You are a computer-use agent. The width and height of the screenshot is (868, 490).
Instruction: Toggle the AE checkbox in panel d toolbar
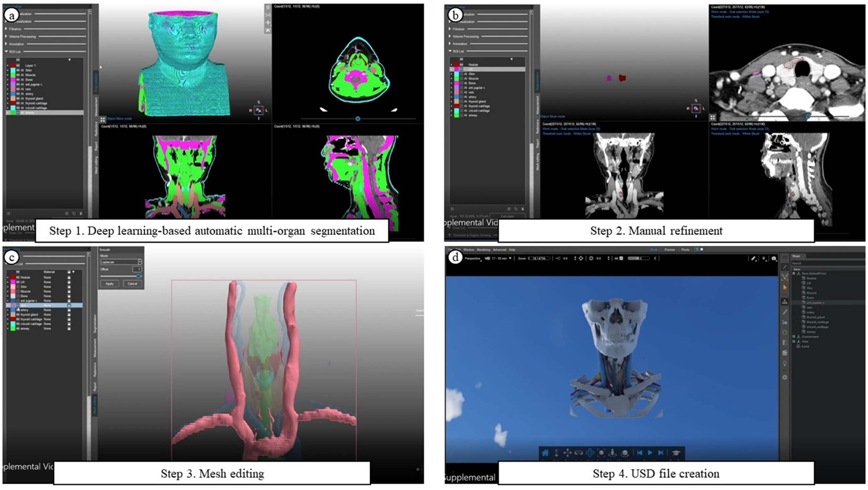coord(621,258)
